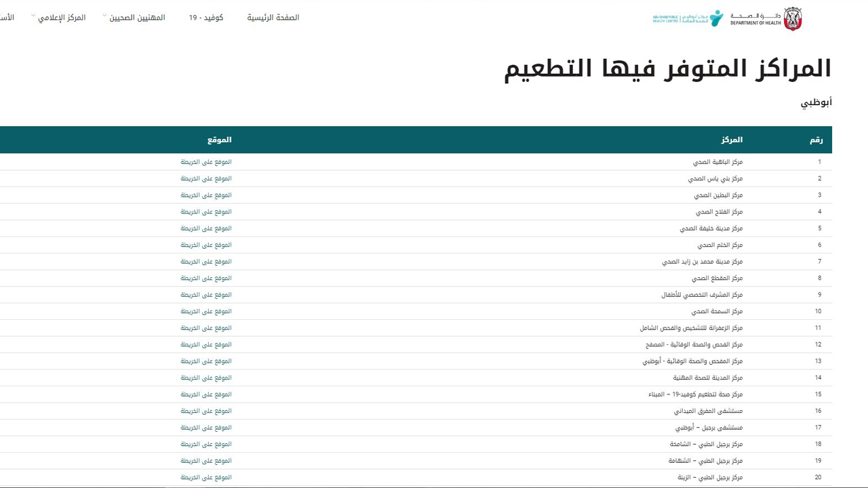This screenshot has width=868, height=488.
Task: Click the Abu Dhabi Public Health Centre logo
Action: coord(688,18)
